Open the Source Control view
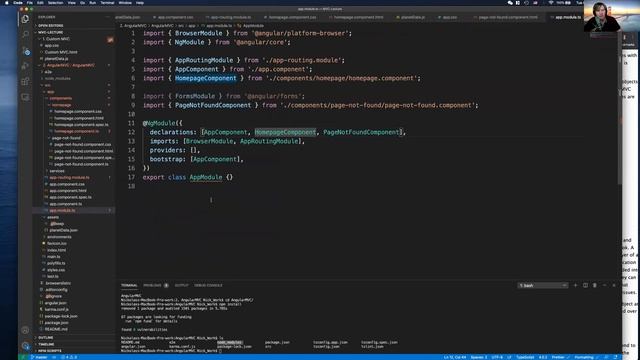The height and width of the screenshot is (360, 640). tap(25, 51)
